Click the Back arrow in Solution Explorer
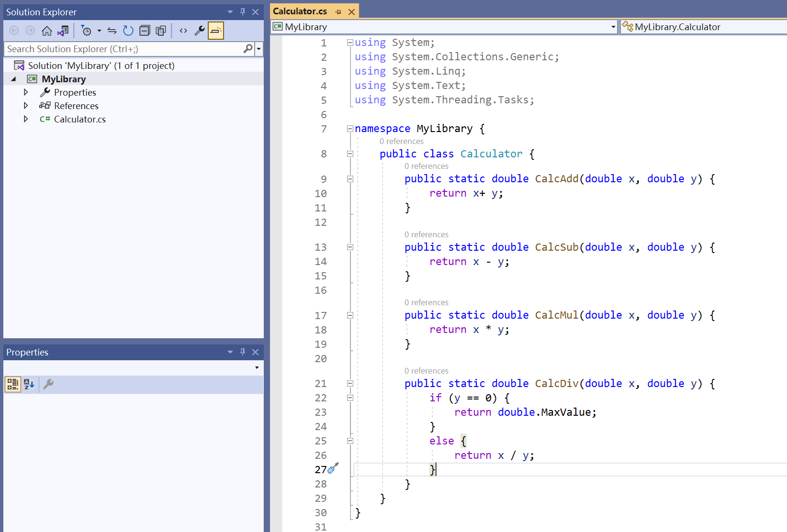The image size is (787, 532). (x=14, y=31)
